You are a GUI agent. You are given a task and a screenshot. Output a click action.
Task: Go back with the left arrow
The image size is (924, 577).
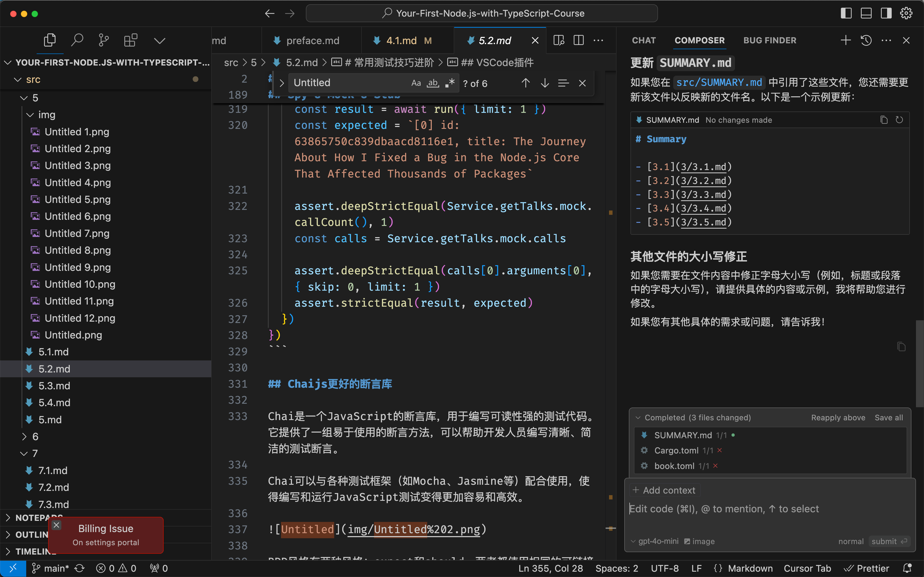(270, 13)
